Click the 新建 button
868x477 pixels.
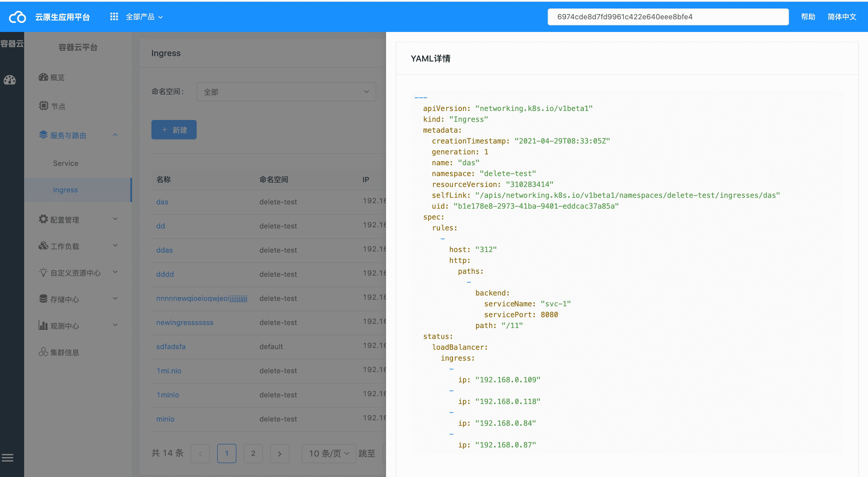pyautogui.click(x=174, y=130)
